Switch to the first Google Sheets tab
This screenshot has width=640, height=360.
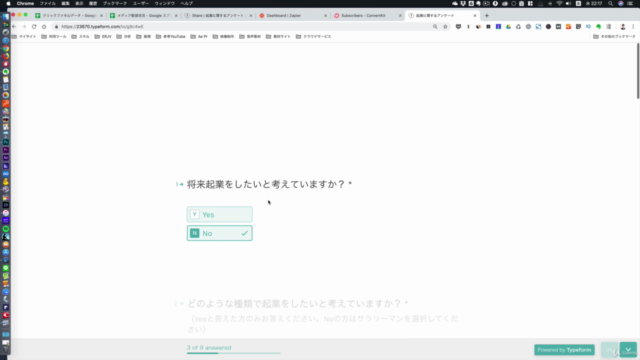point(69,16)
